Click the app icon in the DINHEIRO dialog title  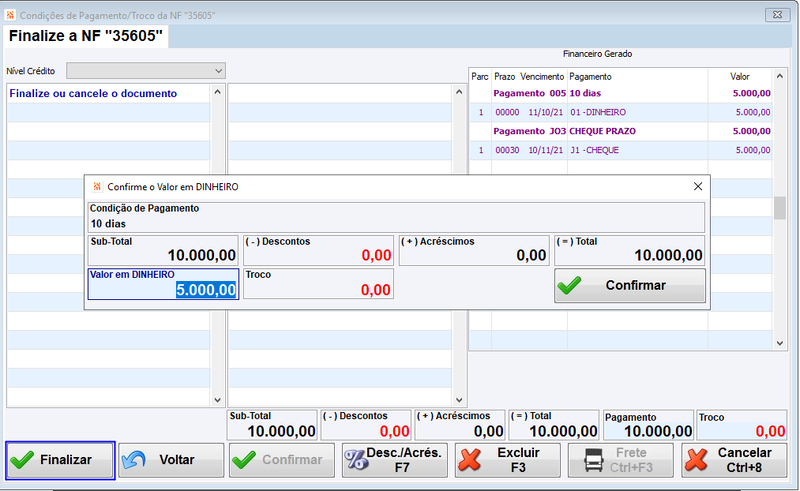[x=97, y=187]
